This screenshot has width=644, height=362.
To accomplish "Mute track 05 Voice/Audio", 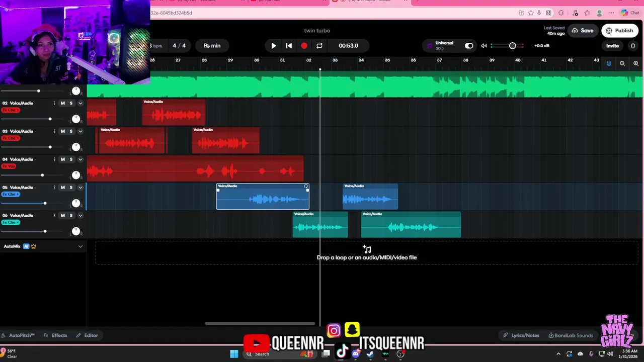I will pyautogui.click(x=62, y=188).
